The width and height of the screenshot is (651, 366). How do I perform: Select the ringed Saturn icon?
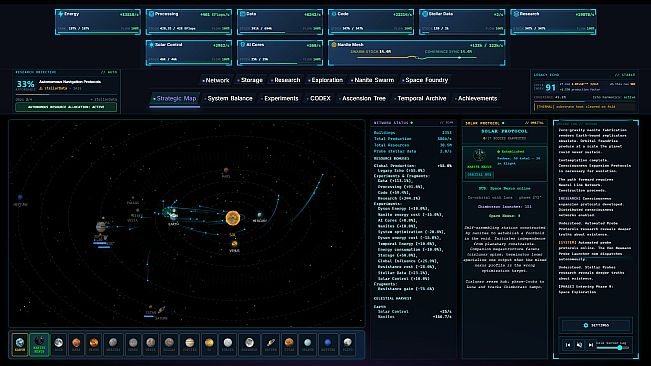(x=270, y=344)
